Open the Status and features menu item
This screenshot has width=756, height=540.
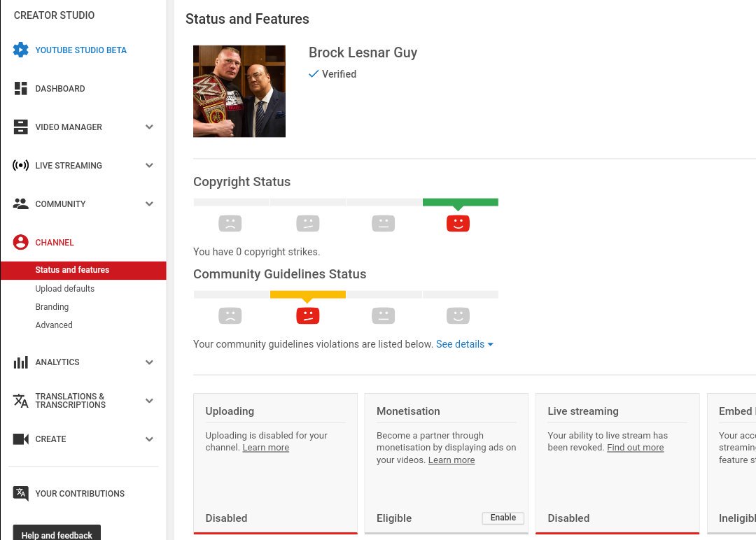click(83, 270)
